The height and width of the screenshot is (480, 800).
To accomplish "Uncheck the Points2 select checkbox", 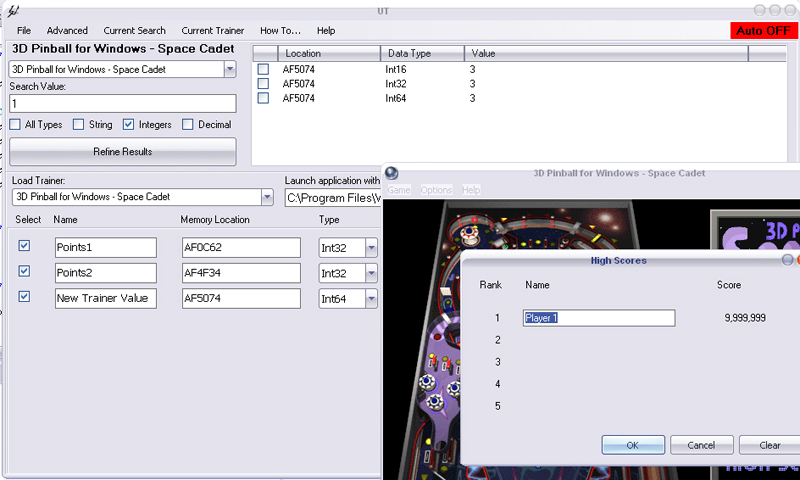I will click(x=24, y=271).
